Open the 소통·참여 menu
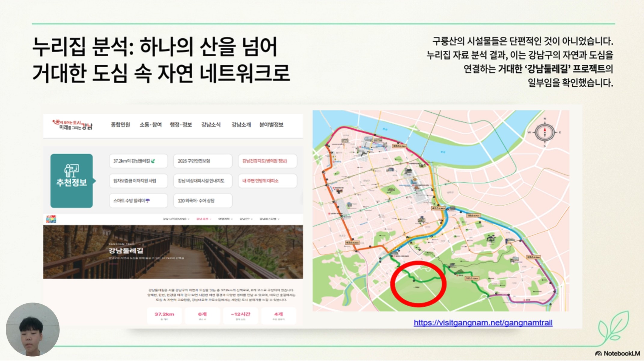 (150, 124)
